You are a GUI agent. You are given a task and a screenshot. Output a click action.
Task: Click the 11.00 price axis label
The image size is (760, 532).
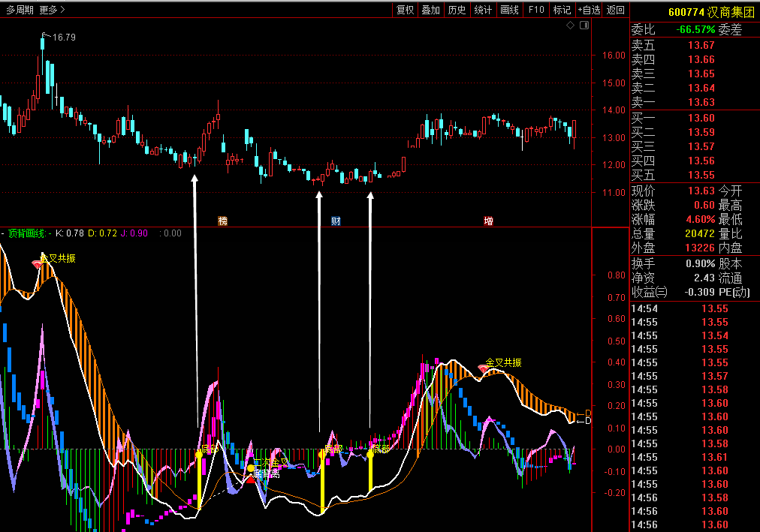(614, 193)
